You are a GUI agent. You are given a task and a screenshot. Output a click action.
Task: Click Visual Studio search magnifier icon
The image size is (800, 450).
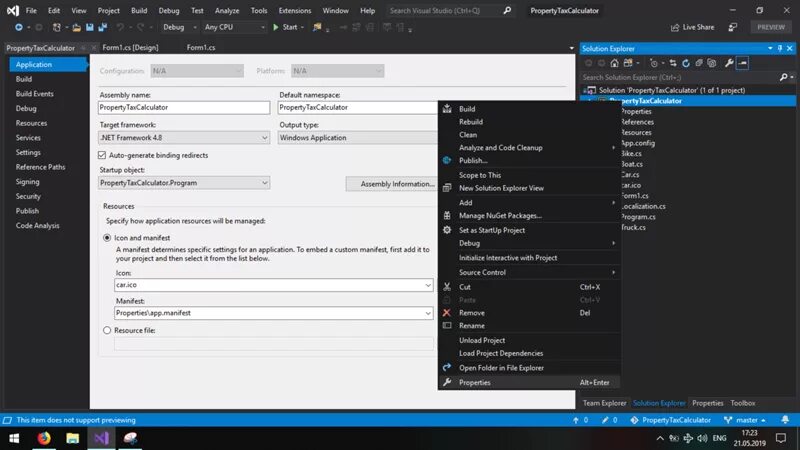507,10
